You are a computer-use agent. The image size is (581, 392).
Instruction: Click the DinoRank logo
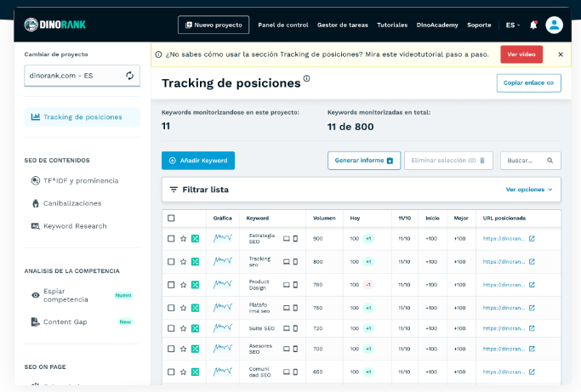tap(54, 25)
